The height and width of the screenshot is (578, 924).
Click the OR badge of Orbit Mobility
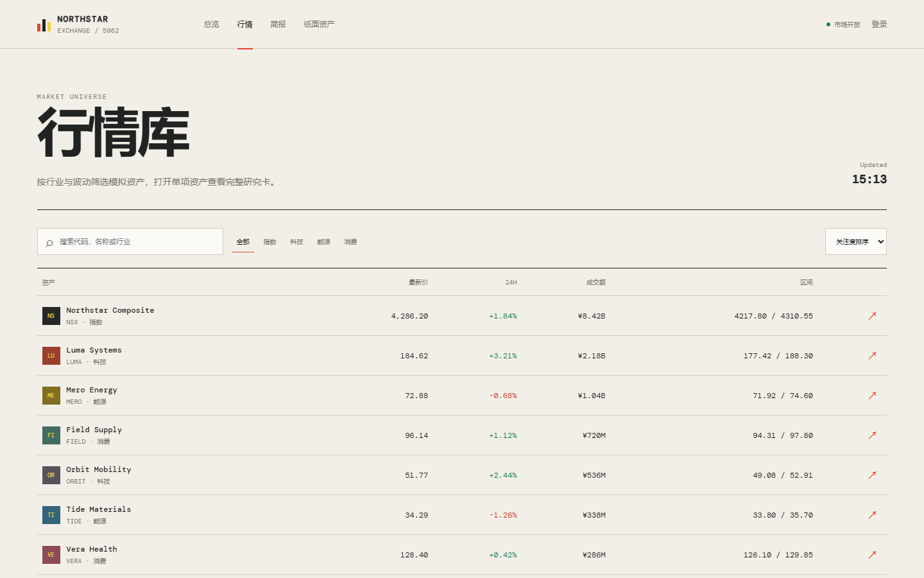tap(51, 475)
